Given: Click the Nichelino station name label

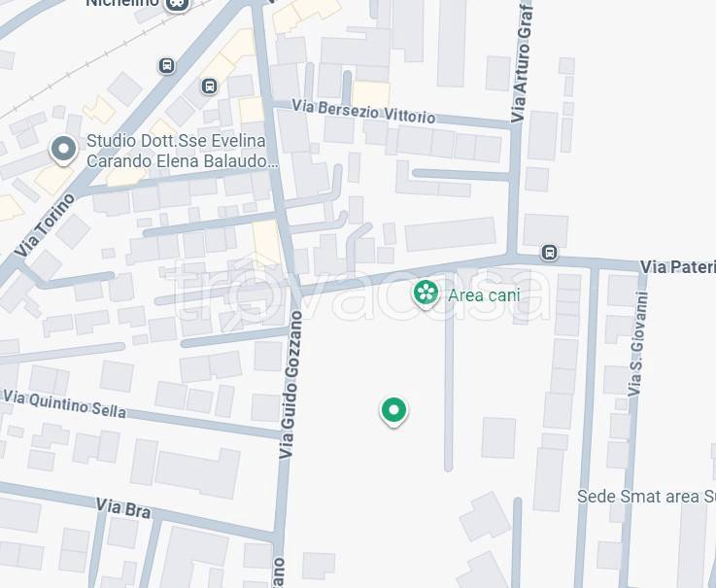Looking at the screenshot, I should (x=122, y=3).
